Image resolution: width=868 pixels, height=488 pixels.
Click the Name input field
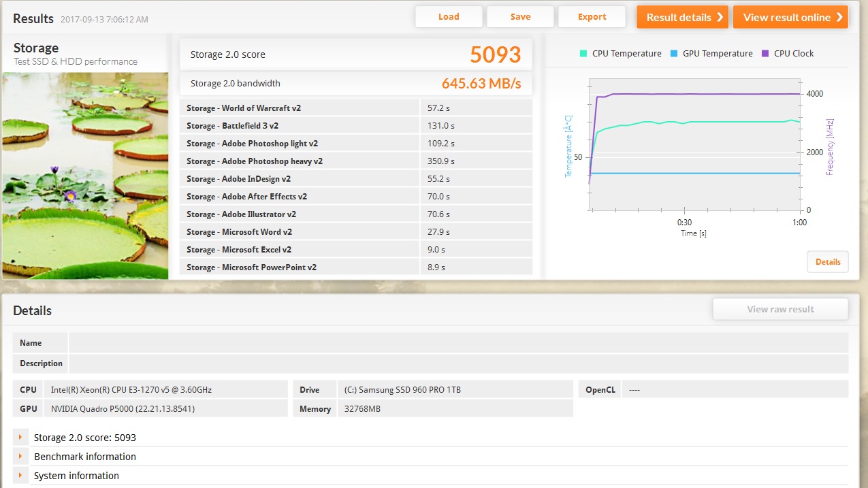coord(458,343)
